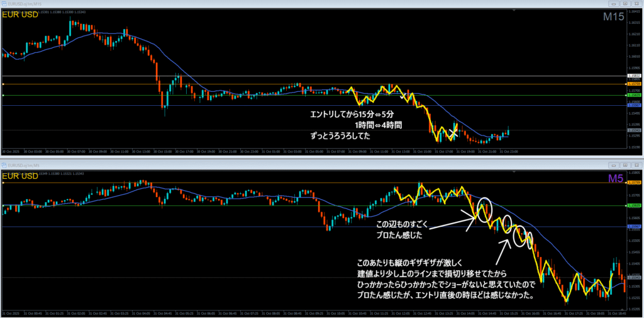Click the 1.15205 value on M5 price scale

click(634, 309)
